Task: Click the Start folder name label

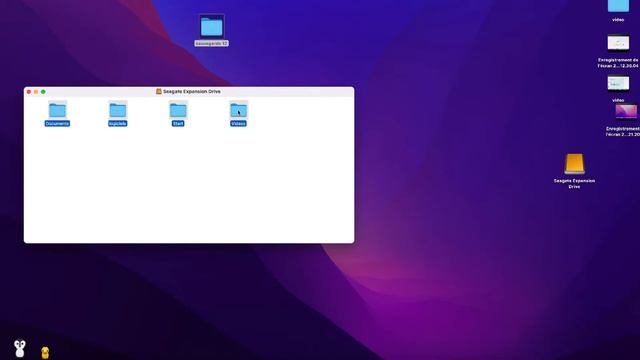Action: (x=178, y=123)
